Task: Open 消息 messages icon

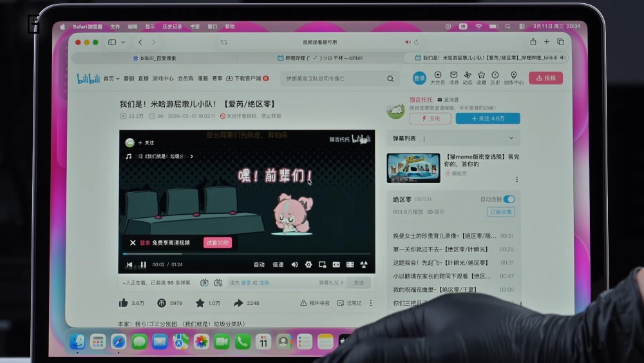Action: pyautogui.click(x=453, y=78)
